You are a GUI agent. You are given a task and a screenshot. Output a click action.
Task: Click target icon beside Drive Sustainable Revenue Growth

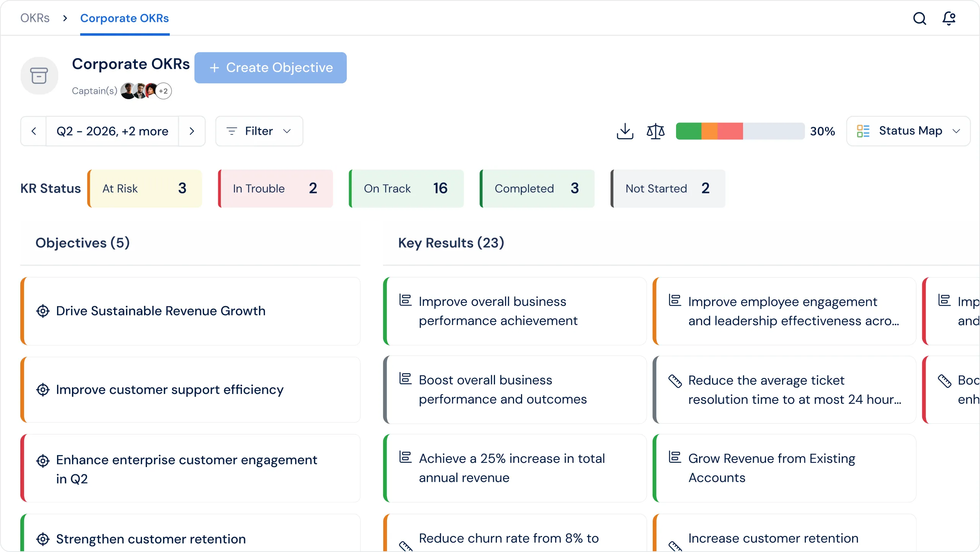43,311
